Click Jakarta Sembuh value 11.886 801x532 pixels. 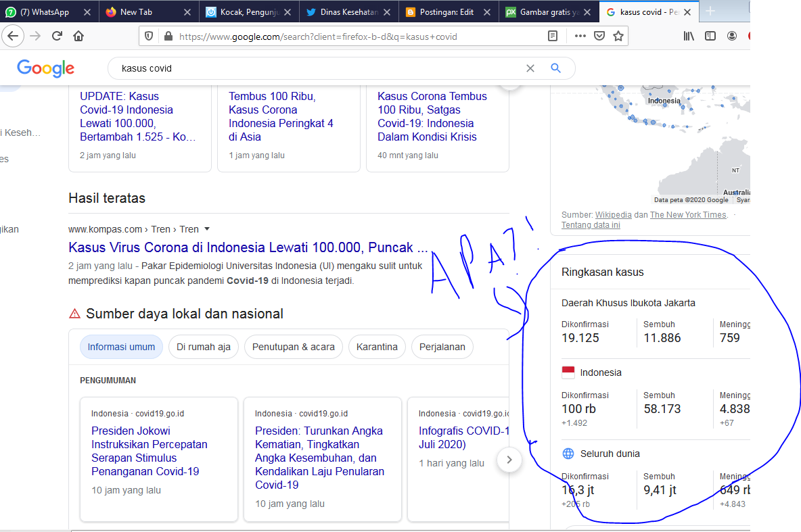tap(662, 338)
